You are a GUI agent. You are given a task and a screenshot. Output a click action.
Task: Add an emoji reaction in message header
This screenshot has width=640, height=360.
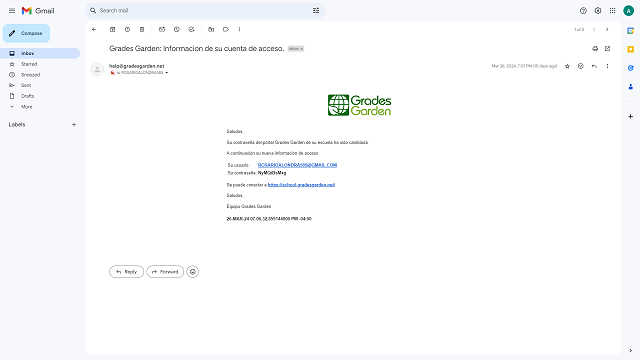pos(581,66)
